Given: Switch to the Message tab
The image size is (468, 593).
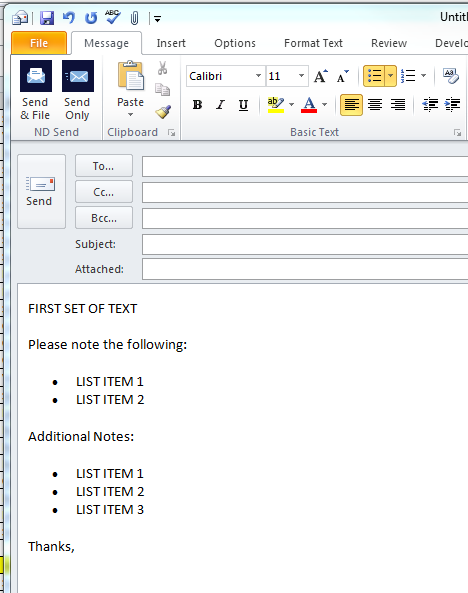Looking at the screenshot, I should click(106, 43).
